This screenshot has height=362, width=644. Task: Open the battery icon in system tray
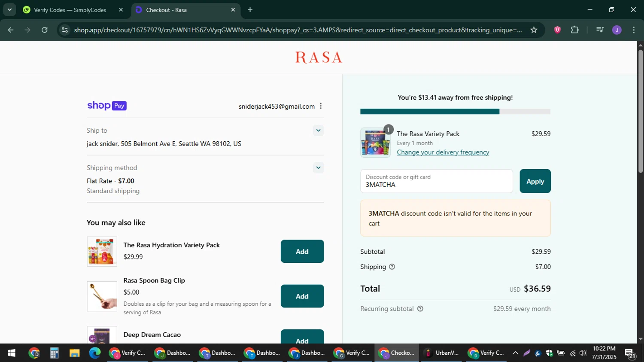pyautogui.click(x=561, y=353)
